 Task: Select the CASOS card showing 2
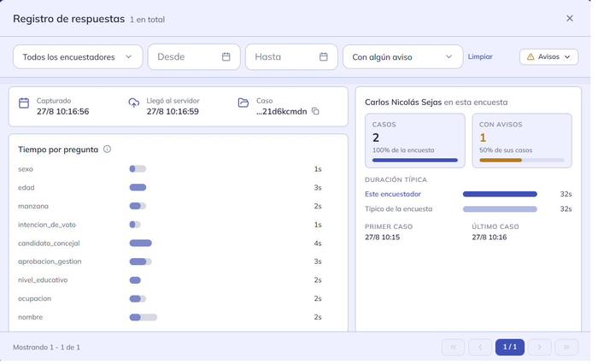tap(415, 141)
